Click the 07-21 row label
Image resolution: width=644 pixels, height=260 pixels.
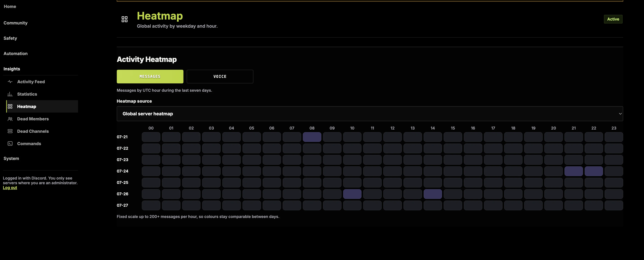[x=122, y=137]
